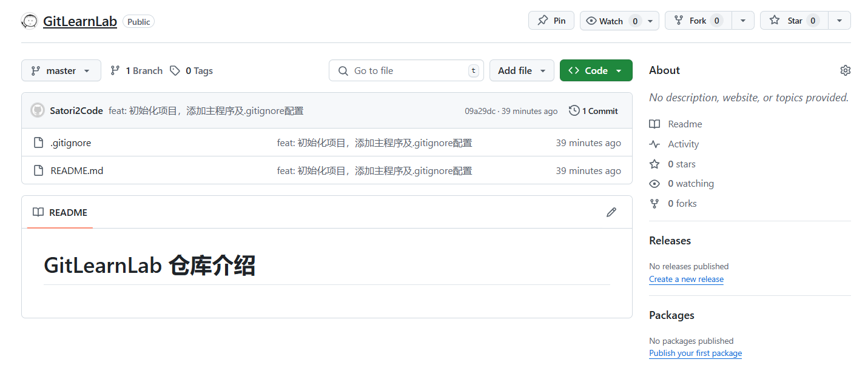868x382 pixels.
Task: Click the GitLearnLab owner avatar icon
Action: click(29, 21)
